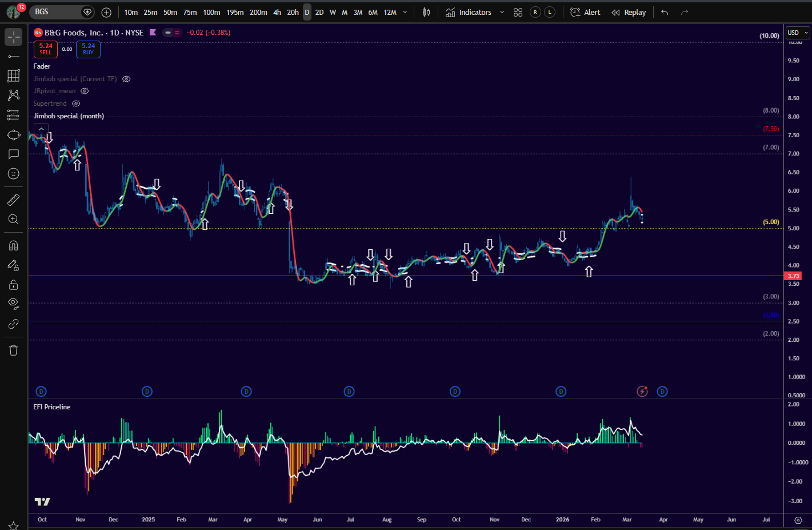812x530 pixels.
Task: Open the emoji icons tool
Action: pyautogui.click(x=13, y=174)
